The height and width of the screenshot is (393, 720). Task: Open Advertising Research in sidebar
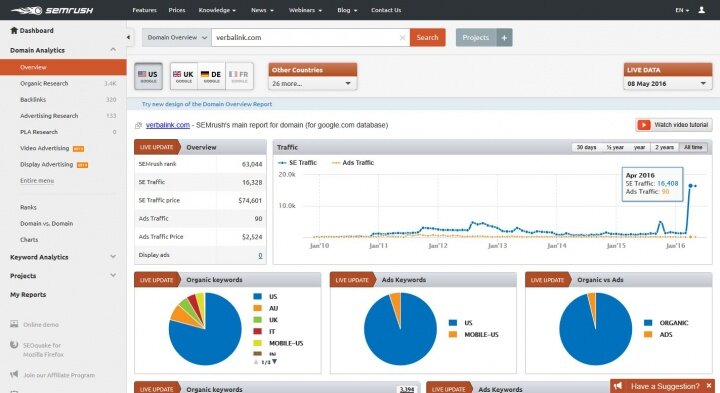coord(49,116)
